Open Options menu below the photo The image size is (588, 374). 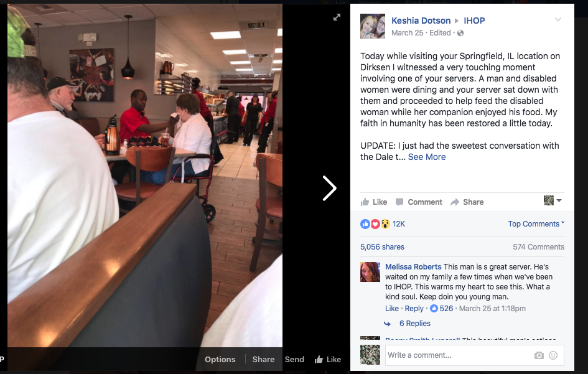coord(220,359)
